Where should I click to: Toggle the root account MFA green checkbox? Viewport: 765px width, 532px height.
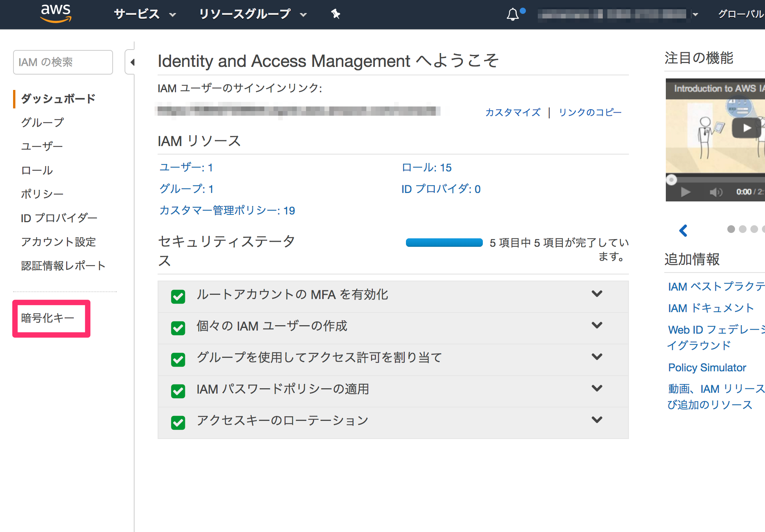point(178,296)
